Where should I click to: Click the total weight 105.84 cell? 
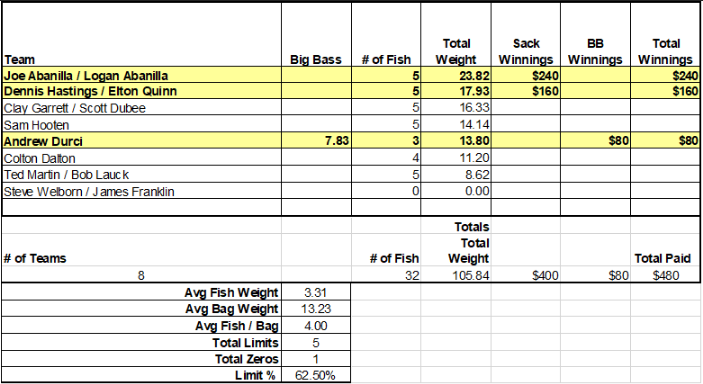[x=456, y=275]
